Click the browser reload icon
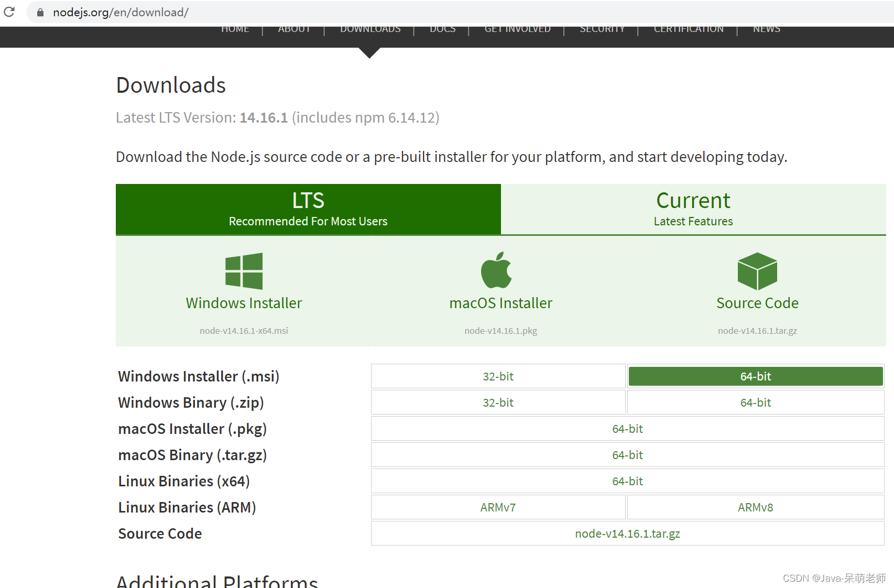The width and height of the screenshot is (894, 588). (x=9, y=12)
